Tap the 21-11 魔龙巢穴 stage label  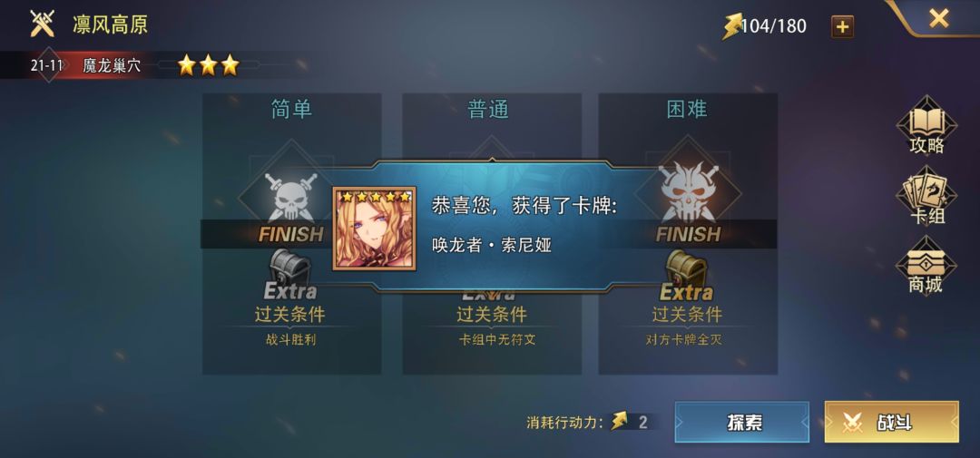pos(85,65)
